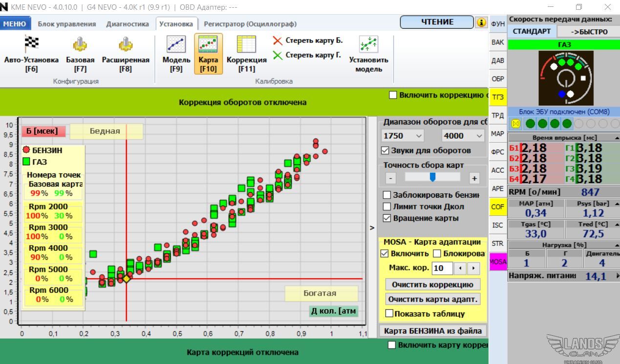Image resolution: width=620 pixels, height=364 pixels.
Task: Open the Коррекция table icon
Action: (246, 44)
